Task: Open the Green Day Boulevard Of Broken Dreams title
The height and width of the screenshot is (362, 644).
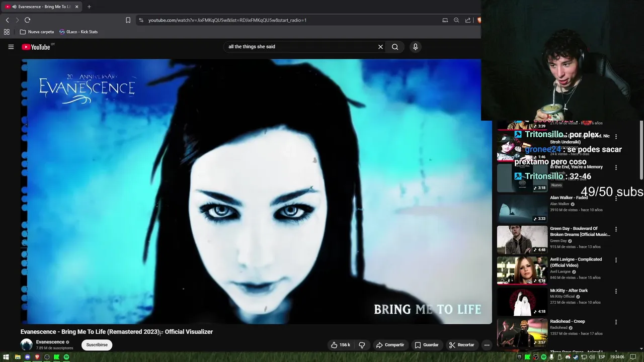Action: click(580, 231)
